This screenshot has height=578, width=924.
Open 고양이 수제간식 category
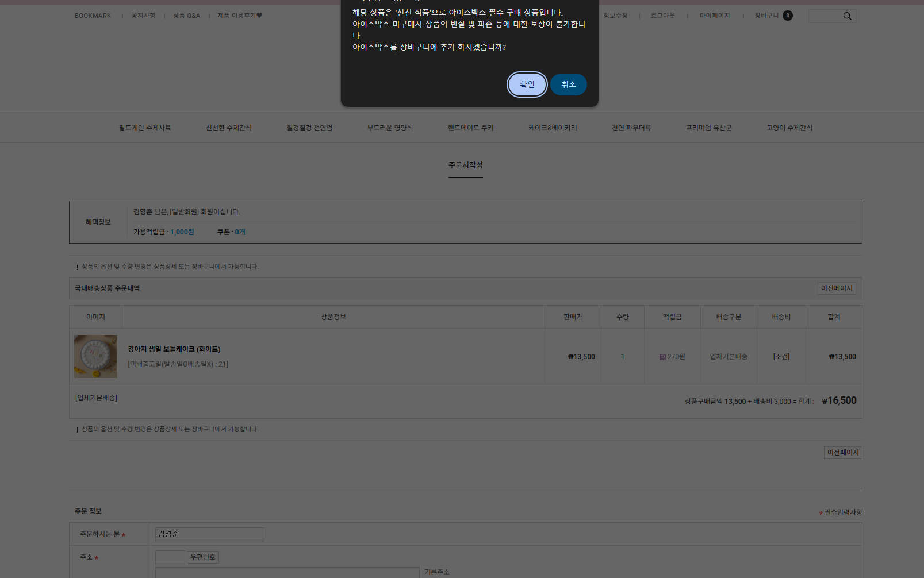click(x=789, y=128)
